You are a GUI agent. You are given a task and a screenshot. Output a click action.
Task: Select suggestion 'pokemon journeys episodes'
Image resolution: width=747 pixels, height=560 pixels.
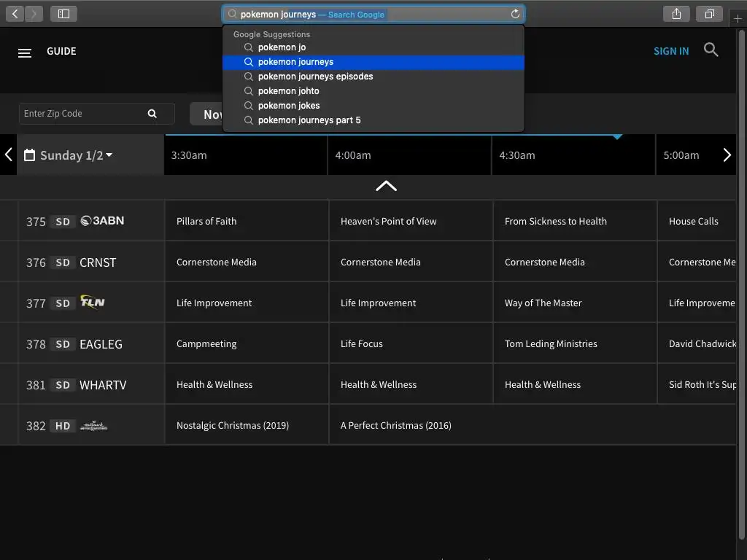pos(373,76)
